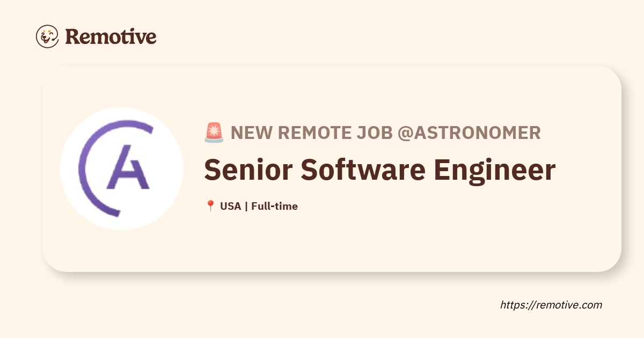The height and width of the screenshot is (338, 644).
Task: Click the word Senior in the title
Action: (x=247, y=170)
